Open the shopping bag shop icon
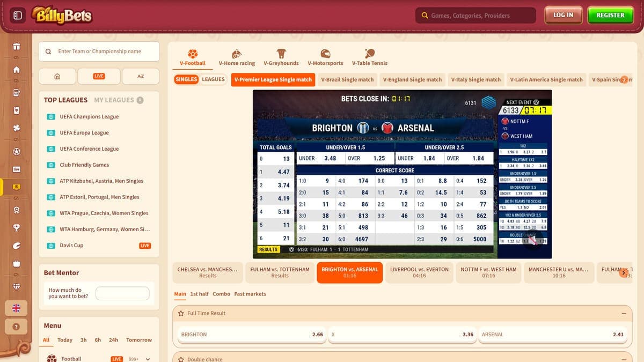644x362 pixels. (x=17, y=263)
